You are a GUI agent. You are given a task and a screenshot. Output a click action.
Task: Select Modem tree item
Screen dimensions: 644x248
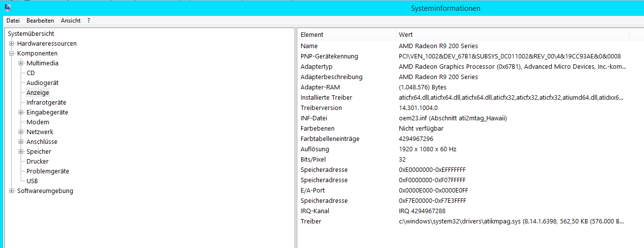pyautogui.click(x=38, y=122)
